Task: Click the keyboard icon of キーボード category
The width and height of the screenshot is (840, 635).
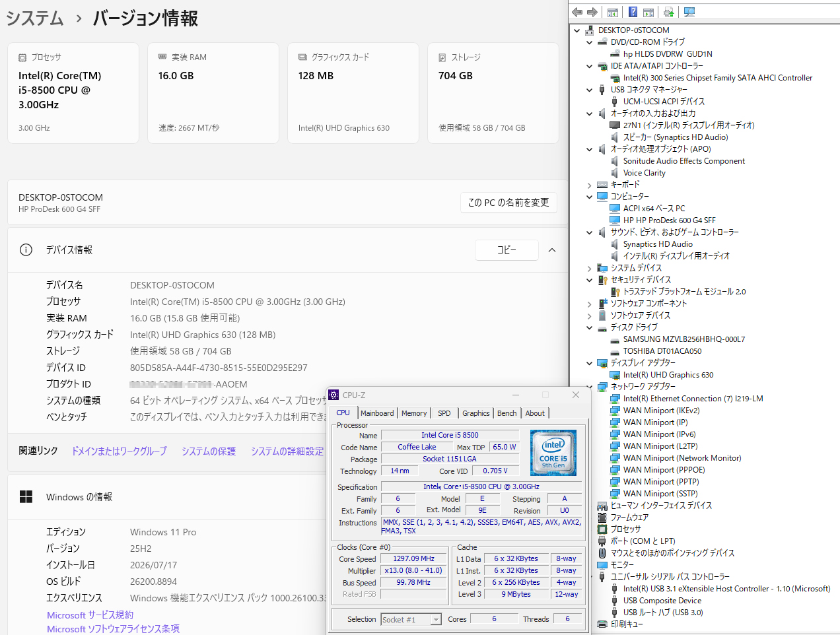Action: point(602,185)
